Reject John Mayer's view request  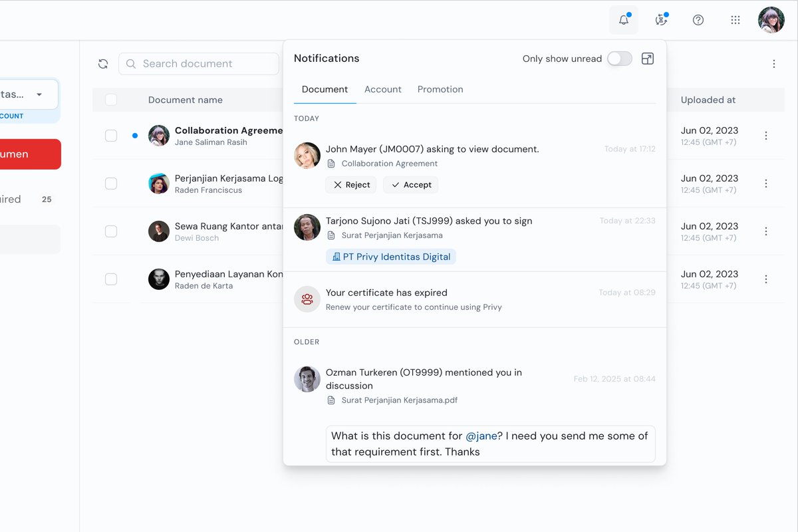click(351, 185)
